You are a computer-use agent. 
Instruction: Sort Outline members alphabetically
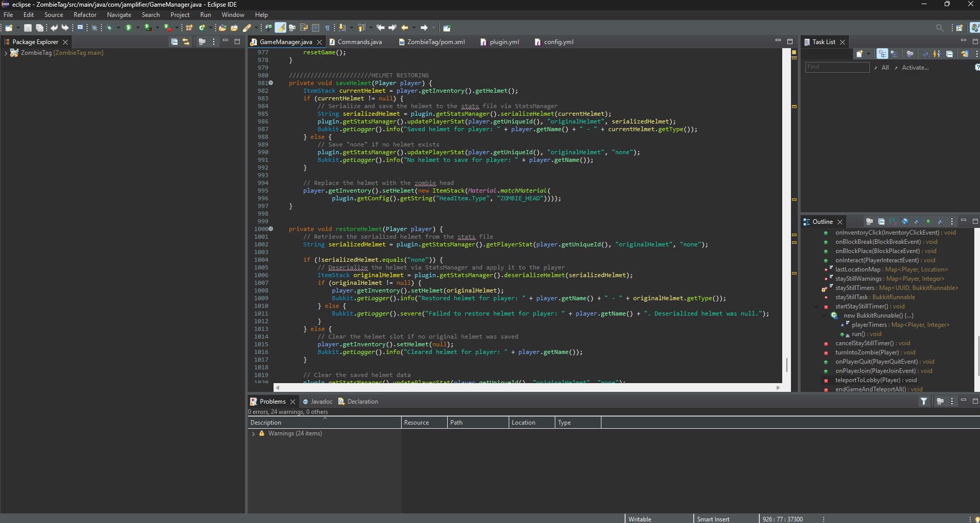point(893,222)
